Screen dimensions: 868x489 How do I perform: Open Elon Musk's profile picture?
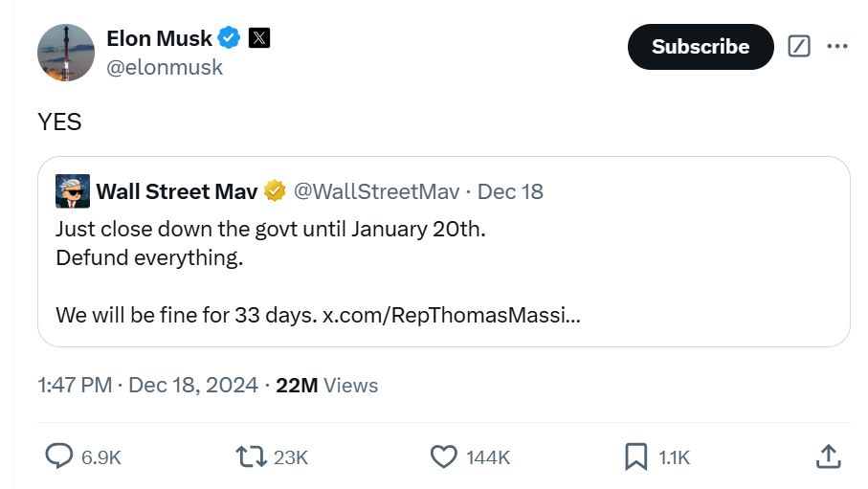pos(66,53)
